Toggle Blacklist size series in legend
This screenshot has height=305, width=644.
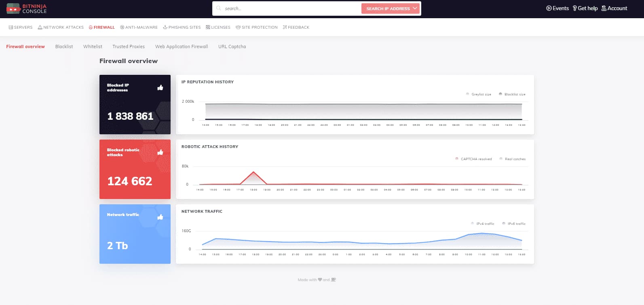point(512,94)
